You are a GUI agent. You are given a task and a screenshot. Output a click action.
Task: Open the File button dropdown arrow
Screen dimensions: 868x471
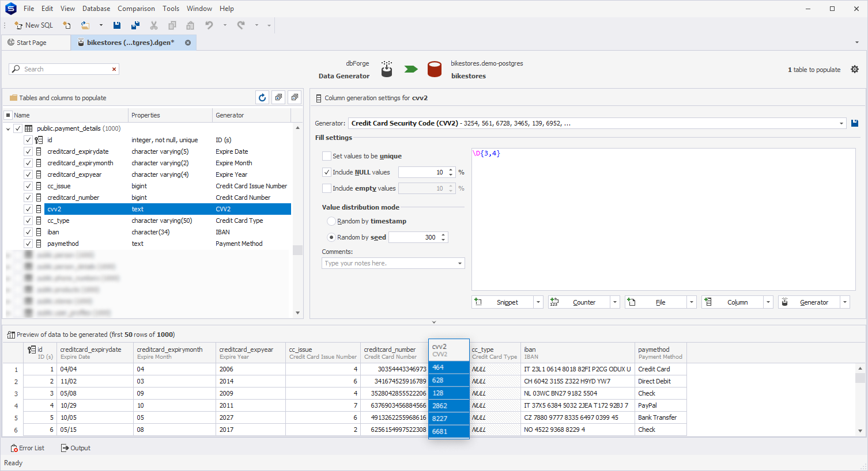point(692,302)
